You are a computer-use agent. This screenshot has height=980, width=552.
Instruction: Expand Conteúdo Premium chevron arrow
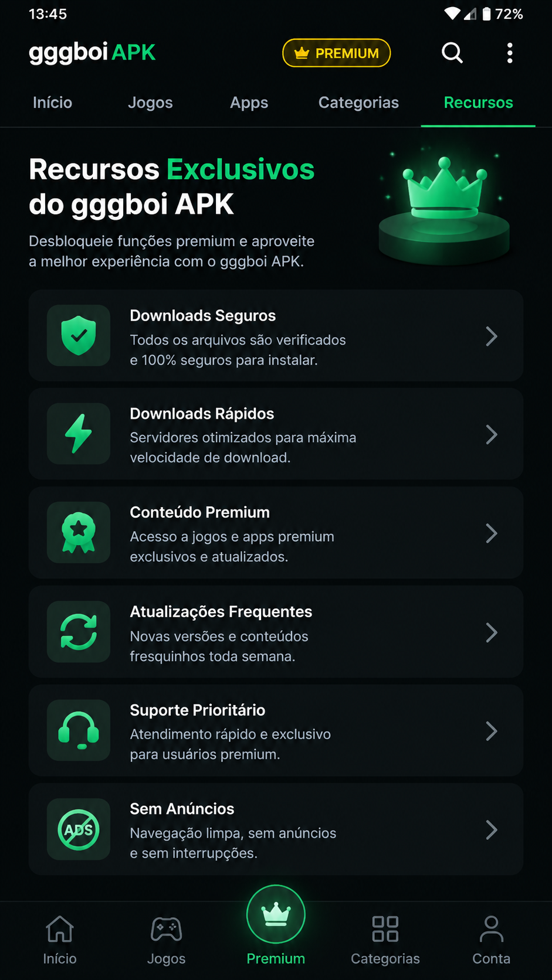pyautogui.click(x=492, y=533)
